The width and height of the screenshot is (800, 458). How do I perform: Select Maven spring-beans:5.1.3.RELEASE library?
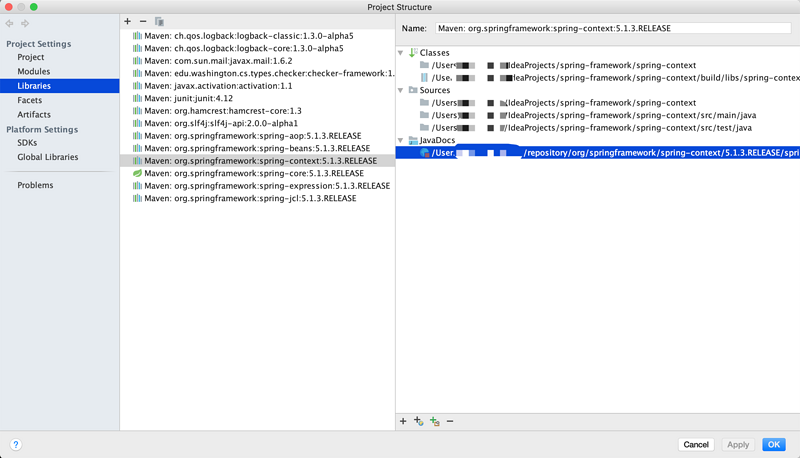(258, 148)
